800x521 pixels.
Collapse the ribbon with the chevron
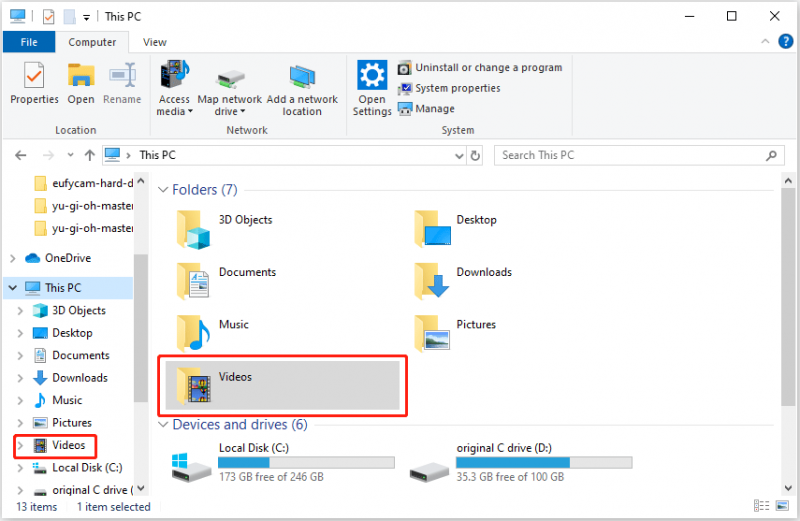(x=765, y=41)
